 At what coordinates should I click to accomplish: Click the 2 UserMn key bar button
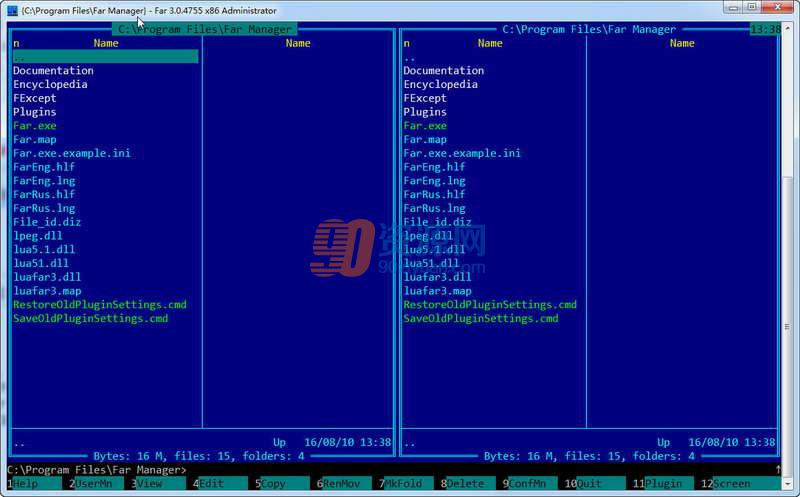pyautogui.click(x=96, y=483)
